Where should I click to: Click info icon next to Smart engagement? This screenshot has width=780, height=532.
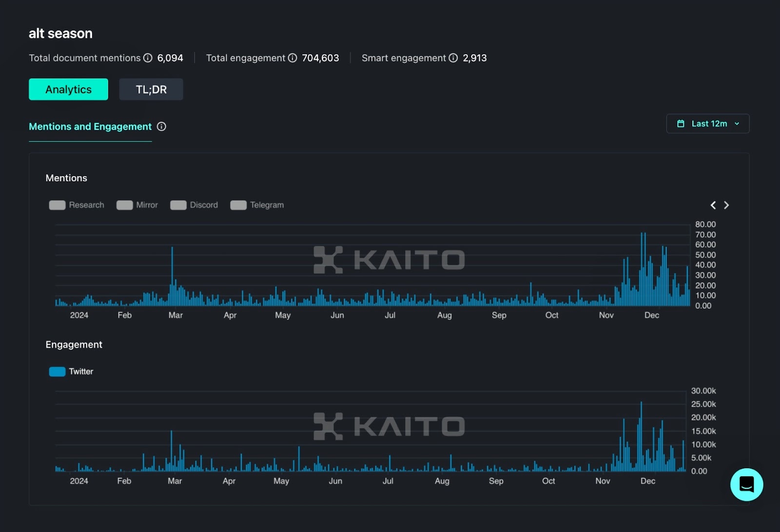click(453, 58)
